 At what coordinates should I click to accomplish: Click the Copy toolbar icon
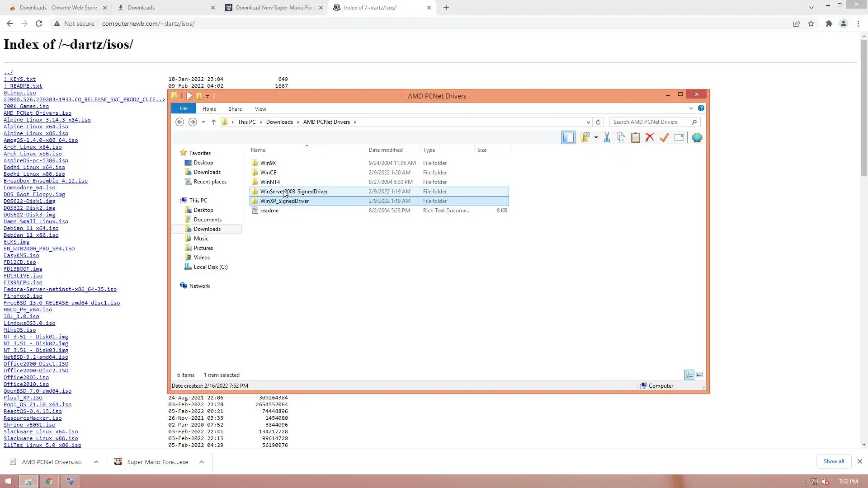pos(621,138)
